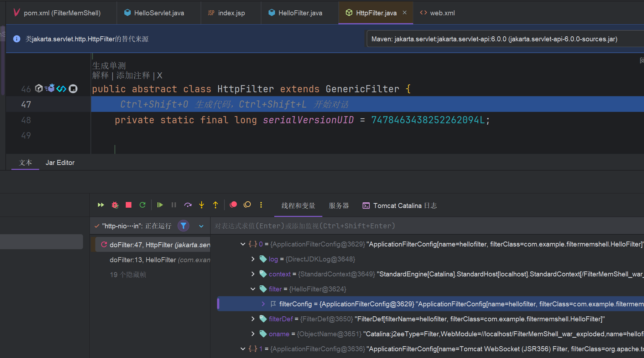644x358 pixels.
Task: Expand the filterDef variable node
Action: [253, 319]
